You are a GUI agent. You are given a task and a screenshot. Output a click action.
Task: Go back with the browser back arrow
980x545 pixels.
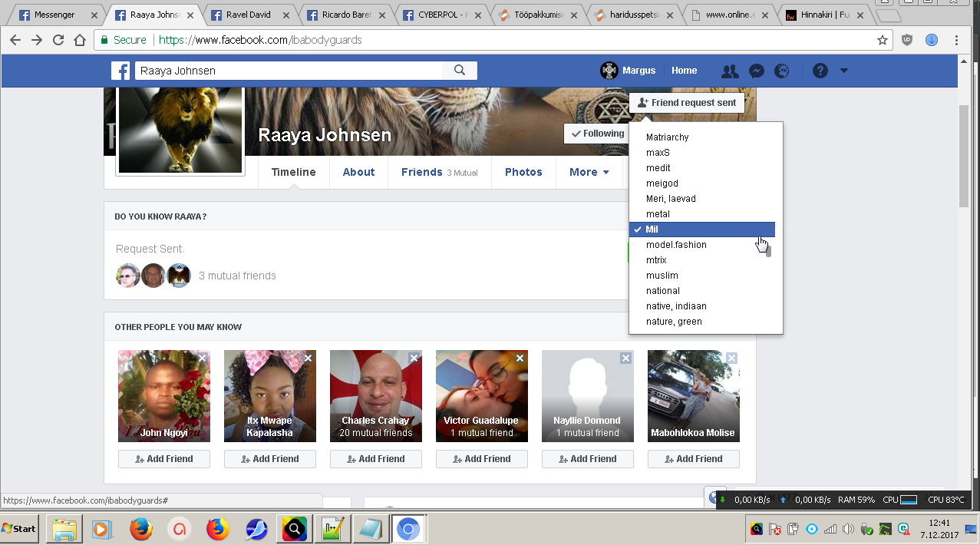pos(15,40)
